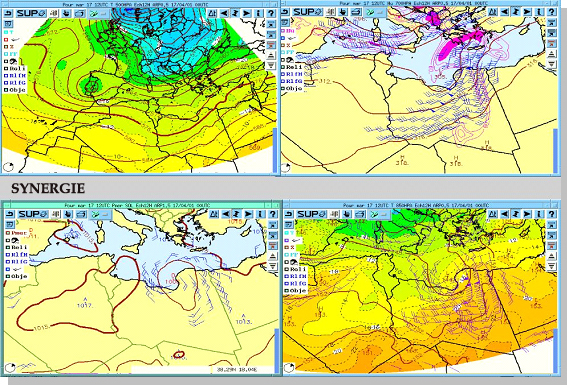Click the SUP button in top-right map window
Viewport: 567px width, 385px height.
tap(308, 12)
